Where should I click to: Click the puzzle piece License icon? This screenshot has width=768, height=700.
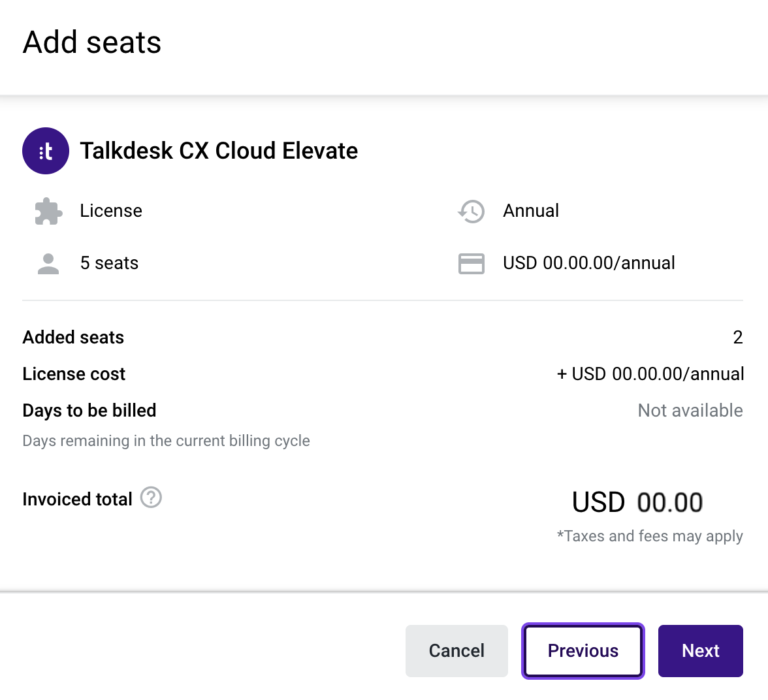(x=48, y=211)
